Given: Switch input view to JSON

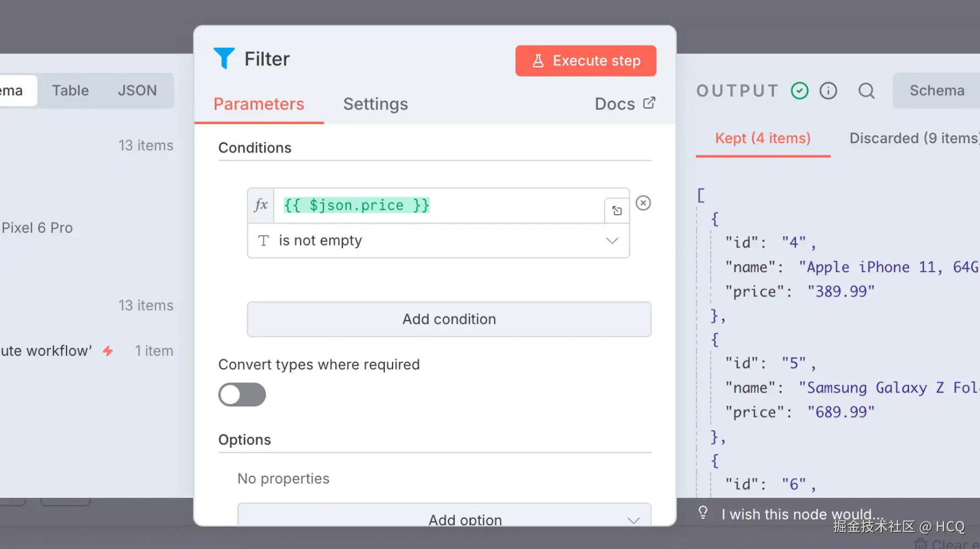Looking at the screenshot, I should point(137,91).
